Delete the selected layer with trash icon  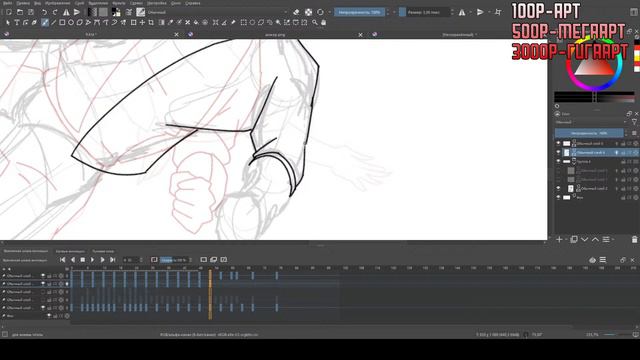click(634, 240)
